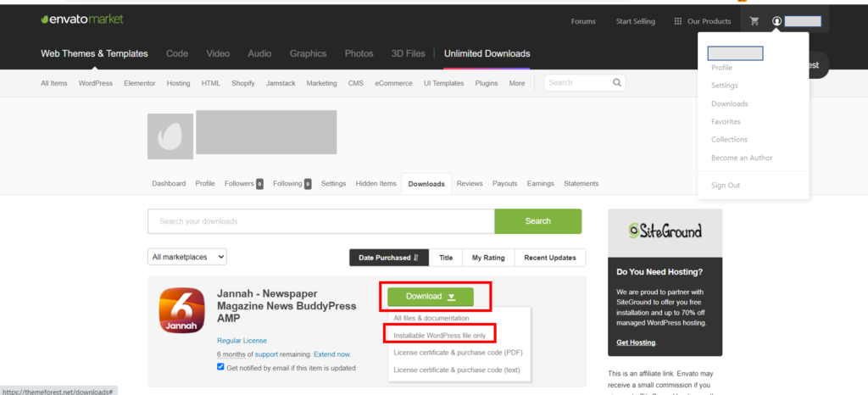Screen dimensions: 868x395
Task: Open the Payouts tab
Action: (505, 184)
